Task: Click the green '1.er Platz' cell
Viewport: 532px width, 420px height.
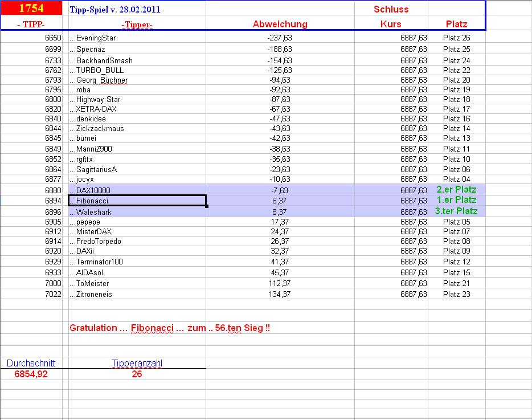Action: (456, 200)
